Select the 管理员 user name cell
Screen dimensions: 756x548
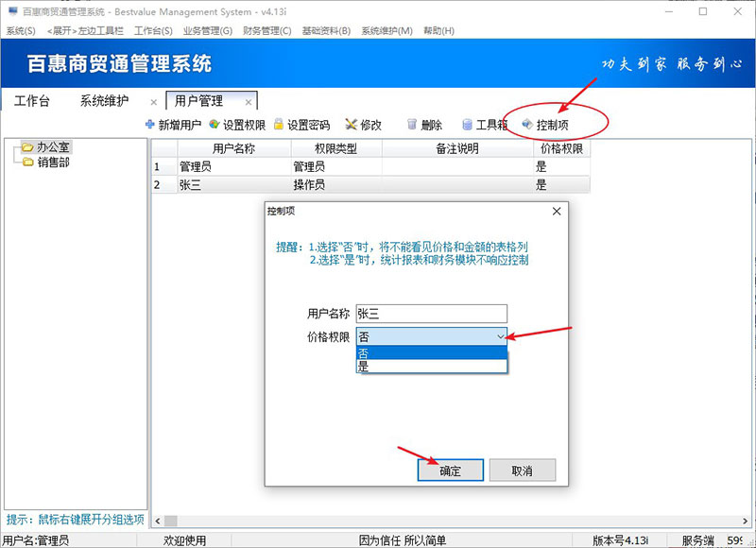coord(233,166)
